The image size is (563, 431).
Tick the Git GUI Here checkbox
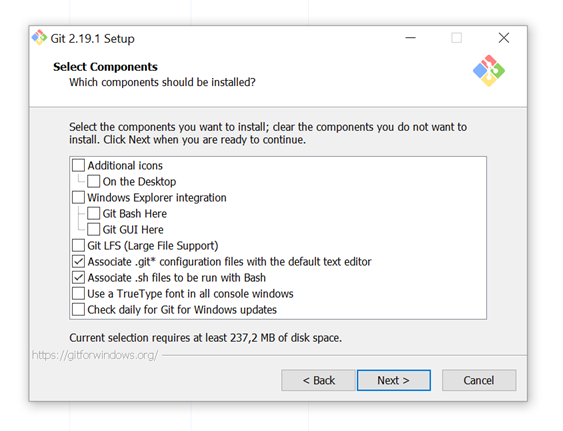(x=93, y=230)
